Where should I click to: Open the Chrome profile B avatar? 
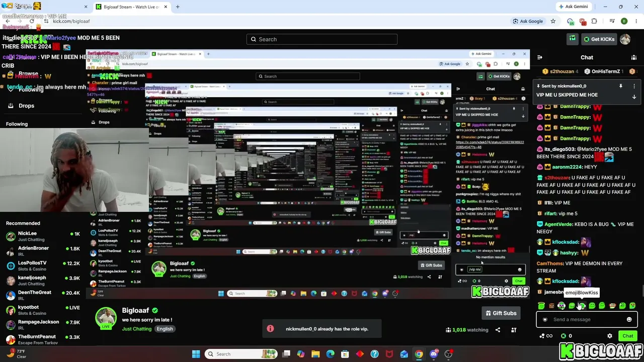click(x=624, y=21)
